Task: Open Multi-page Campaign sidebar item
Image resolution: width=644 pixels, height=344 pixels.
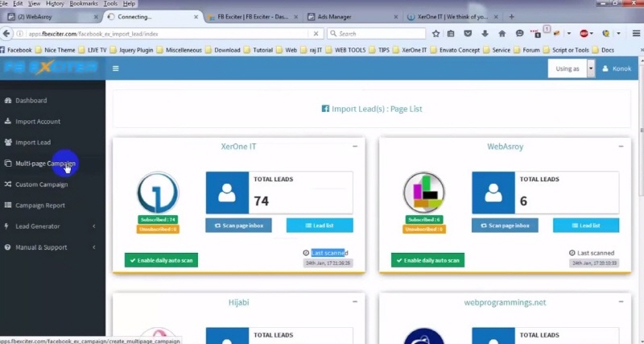Action: pos(39,164)
